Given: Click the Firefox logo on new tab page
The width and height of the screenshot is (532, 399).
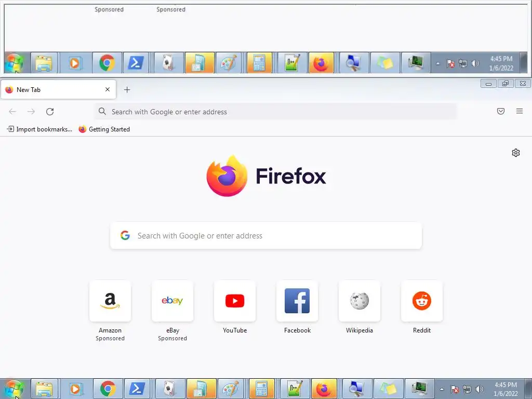Looking at the screenshot, I should click(x=267, y=176).
